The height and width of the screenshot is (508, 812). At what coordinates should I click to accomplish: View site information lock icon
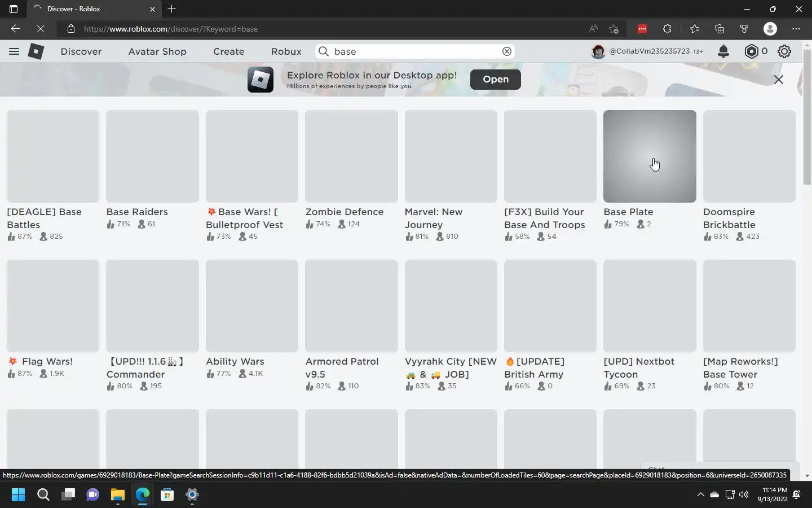[x=71, y=29]
